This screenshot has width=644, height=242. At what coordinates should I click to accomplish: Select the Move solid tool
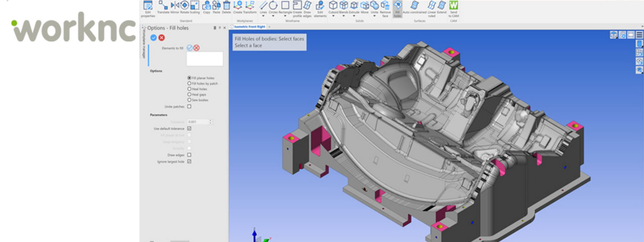coord(364,7)
